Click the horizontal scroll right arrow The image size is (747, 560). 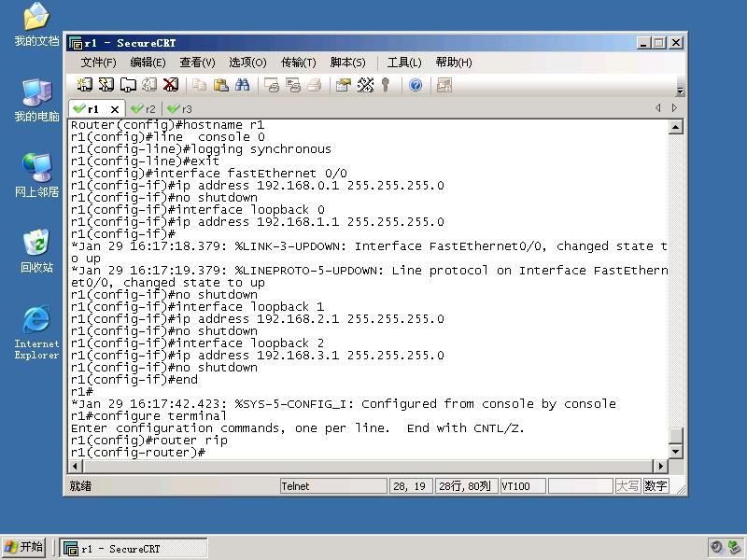[x=660, y=466]
